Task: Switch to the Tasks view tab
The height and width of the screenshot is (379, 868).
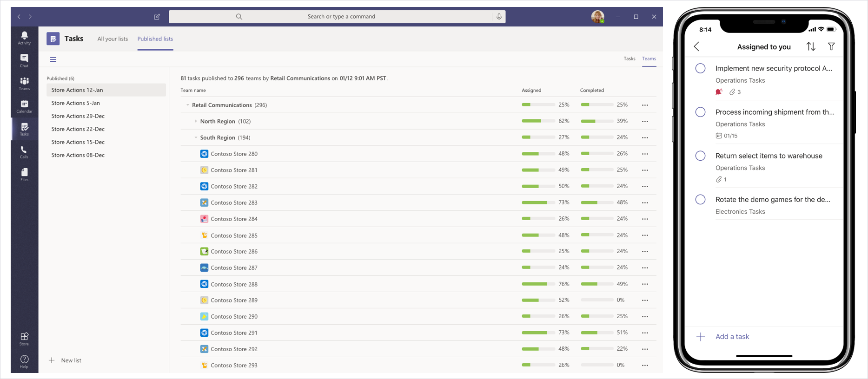Action: coord(629,59)
